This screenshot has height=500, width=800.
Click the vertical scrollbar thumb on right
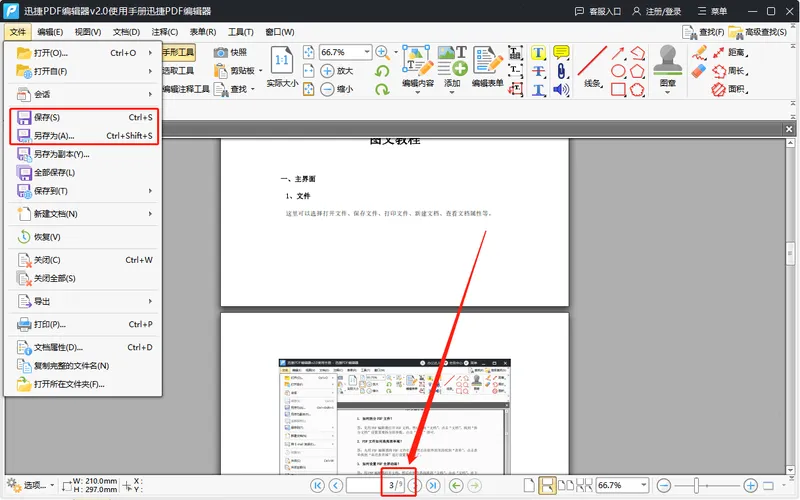pos(790,255)
